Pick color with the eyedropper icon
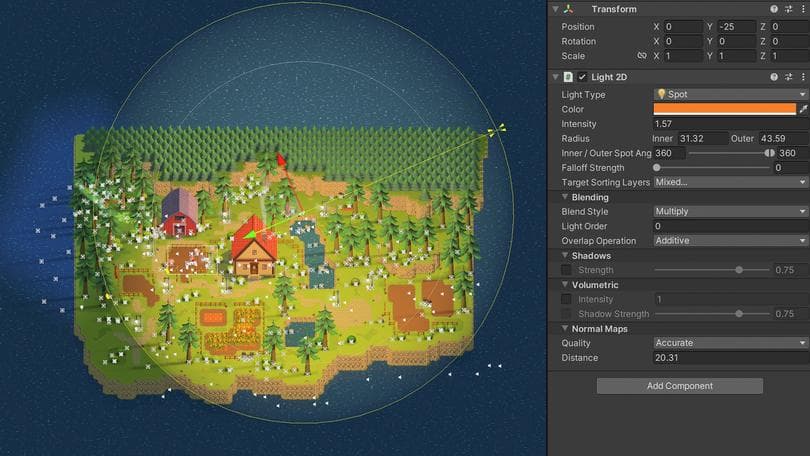 coord(803,109)
